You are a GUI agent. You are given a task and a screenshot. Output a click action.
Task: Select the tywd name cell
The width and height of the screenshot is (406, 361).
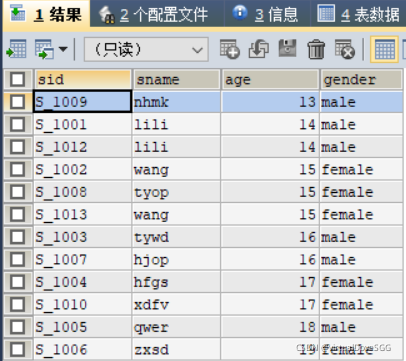(176, 237)
